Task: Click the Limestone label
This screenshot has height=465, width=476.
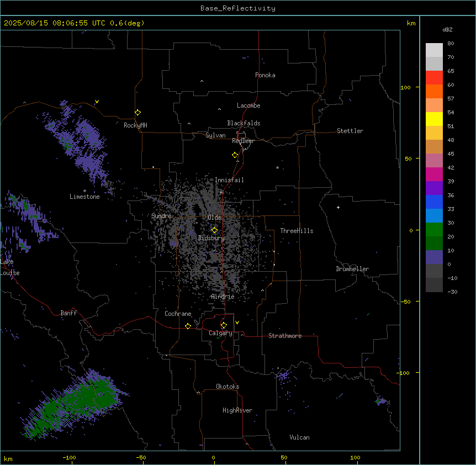Action: 84,197
